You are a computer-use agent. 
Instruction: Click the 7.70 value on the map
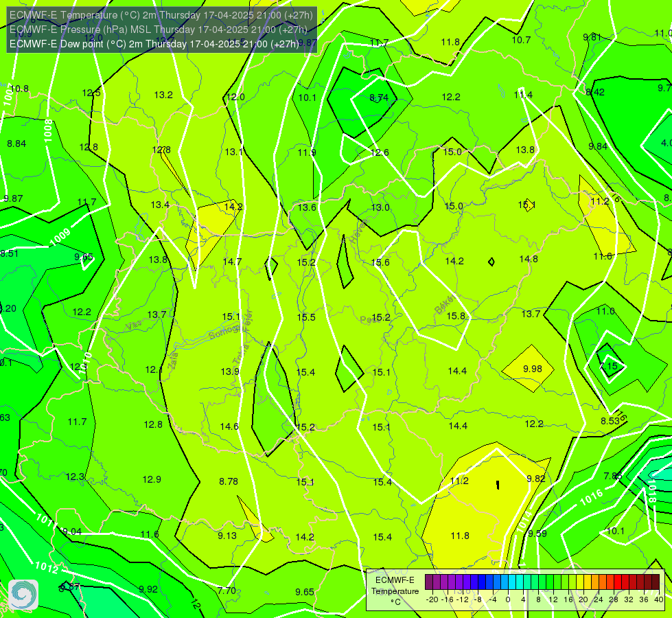pos(227,591)
